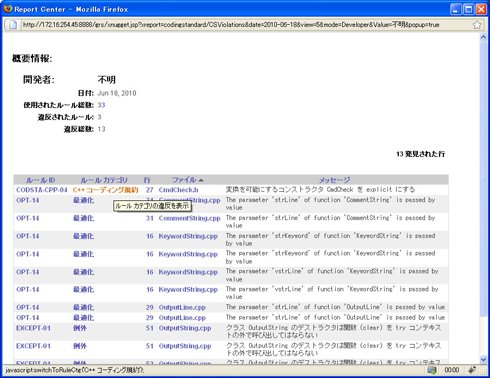
Task: Open line 27 of CmdCheck.h
Action: 149,190
